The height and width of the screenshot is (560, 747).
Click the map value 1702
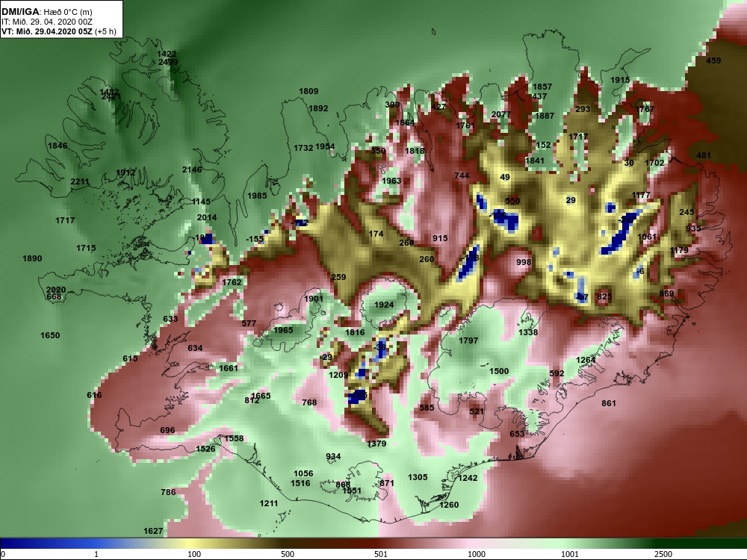click(x=654, y=162)
